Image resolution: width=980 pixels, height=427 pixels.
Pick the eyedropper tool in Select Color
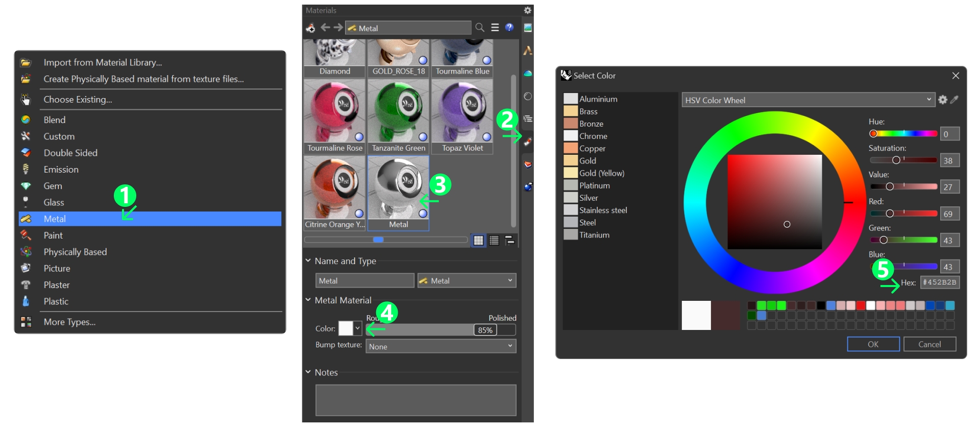coord(954,100)
